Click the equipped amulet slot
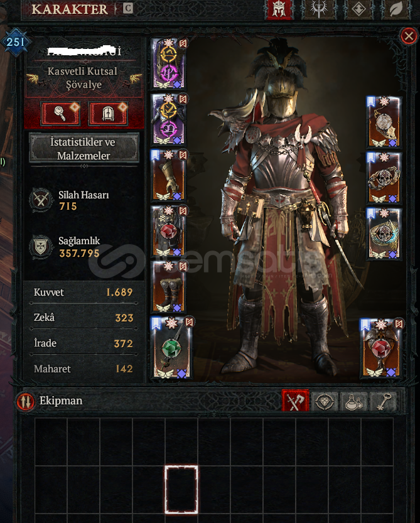Viewport: 420px width, 523px height. (384, 122)
